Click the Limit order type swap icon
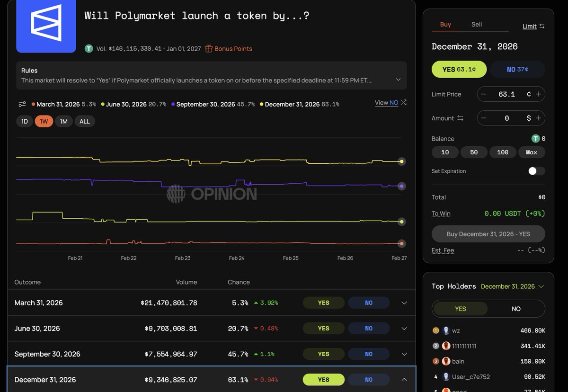Image resolution: width=568 pixels, height=392 pixels. click(x=542, y=27)
